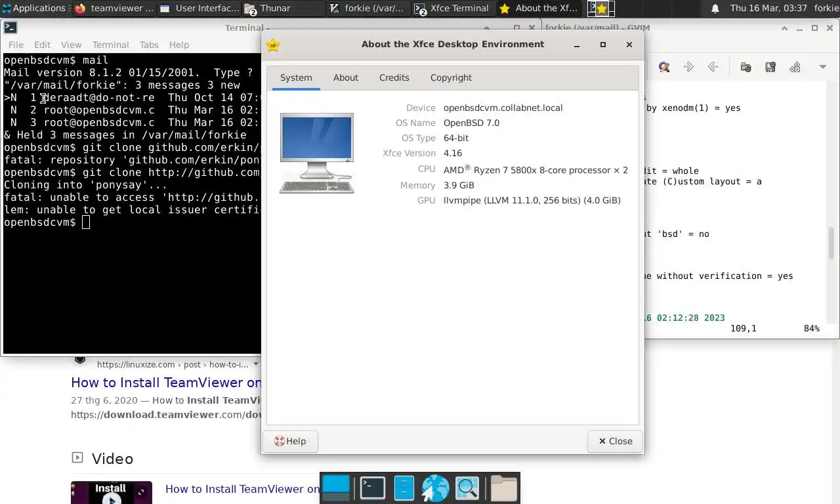
Task: Open Application Finder magnifier icon in dock
Action: (467, 488)
